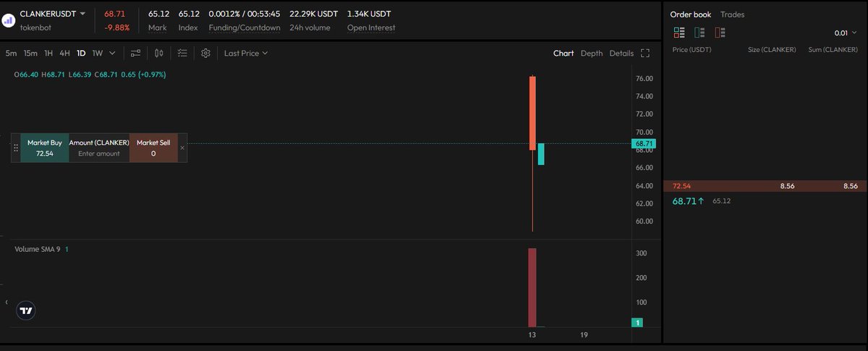Viewport: 868px width, 351px height.
Task: Open the 0.01 price grouping dropdown
Action: (846, 33)
